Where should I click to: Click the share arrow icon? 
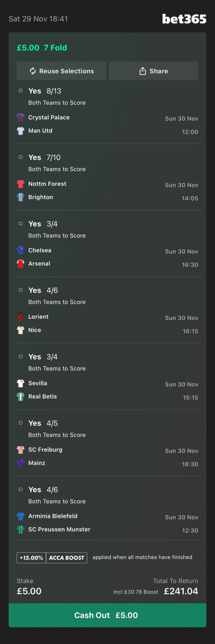tap(143, 71)
